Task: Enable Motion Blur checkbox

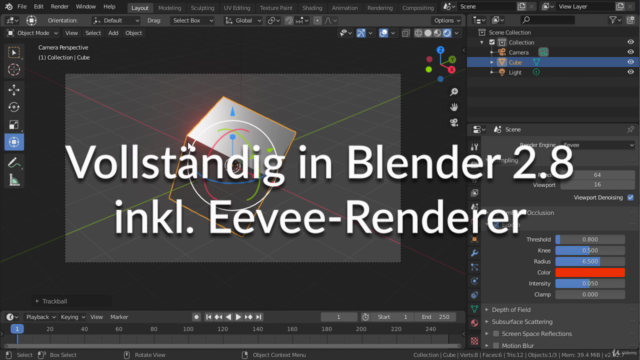Action: pyautogui.click(x=496, y=345)
